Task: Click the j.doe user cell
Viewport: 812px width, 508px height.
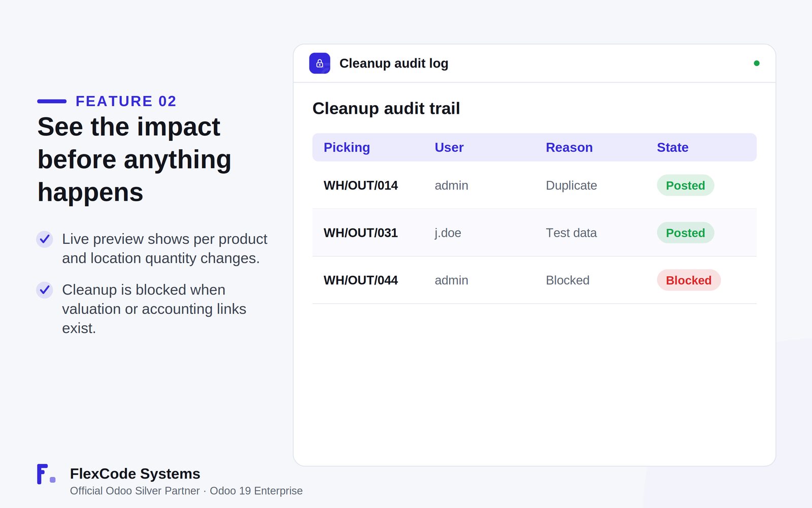Action: pyautogui.click(x=448, y=233)
